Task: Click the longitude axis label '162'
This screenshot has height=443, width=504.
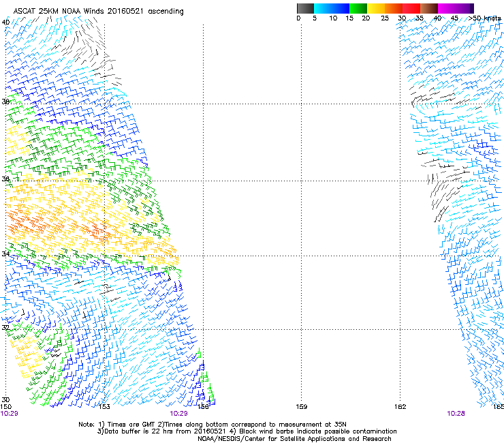Action: (400, 407)
